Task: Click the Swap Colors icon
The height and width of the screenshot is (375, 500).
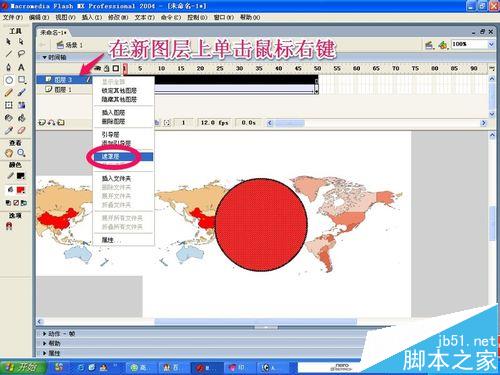Action: (24, 203)
